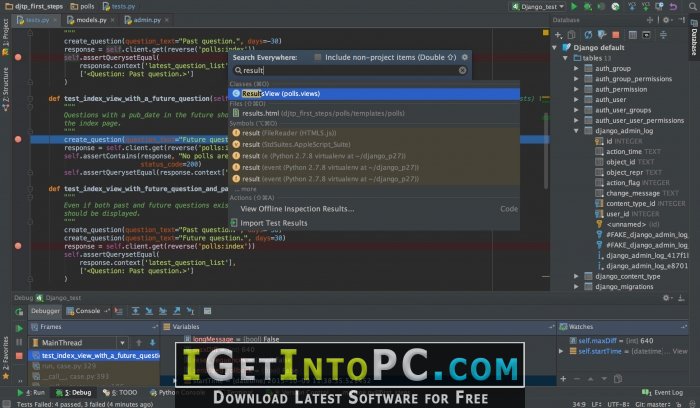
Task: Refresh the database with synchronize icon
Action: coord(588,35)
